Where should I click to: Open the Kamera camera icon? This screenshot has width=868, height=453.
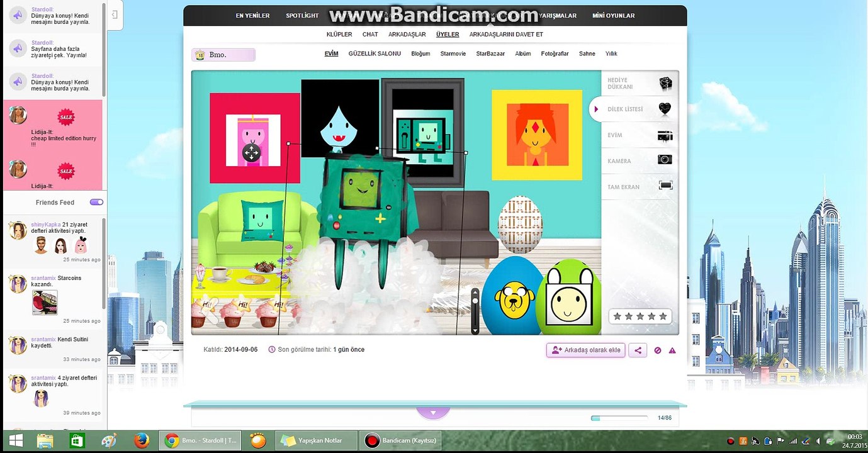665,160
